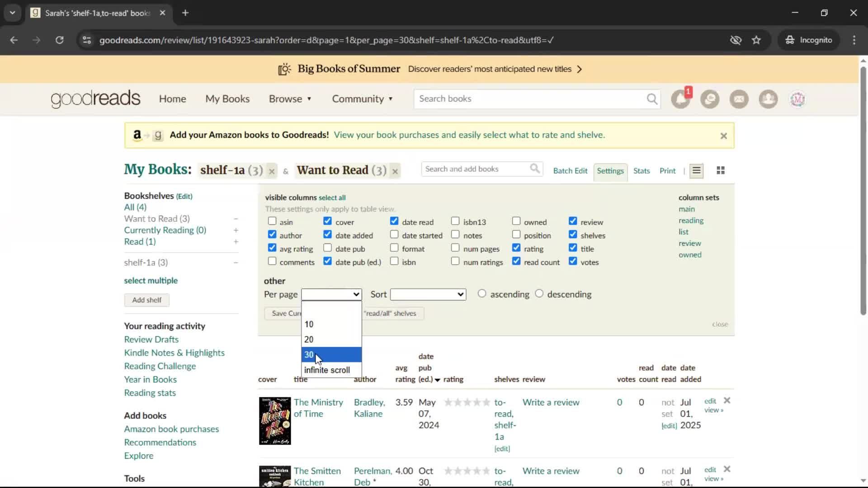Choose 20 per page option
This screenshot has width=868, height=488.
tap(331, 339)
